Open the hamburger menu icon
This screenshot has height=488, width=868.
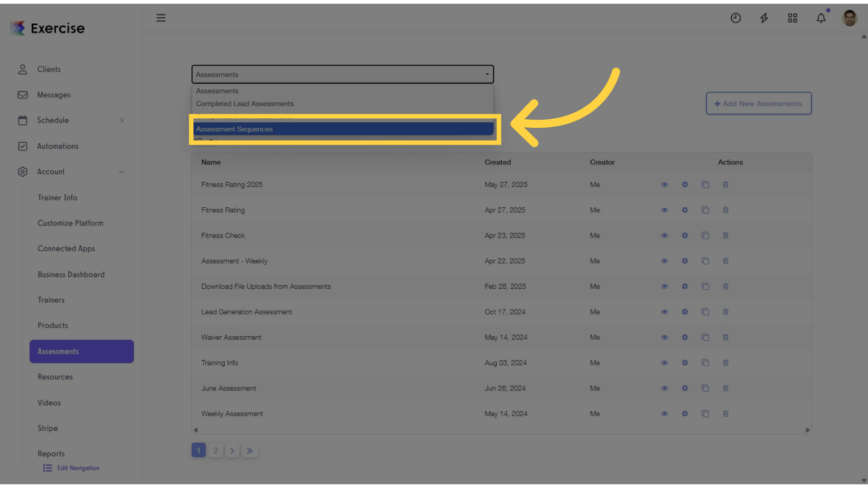pos(161,18)
